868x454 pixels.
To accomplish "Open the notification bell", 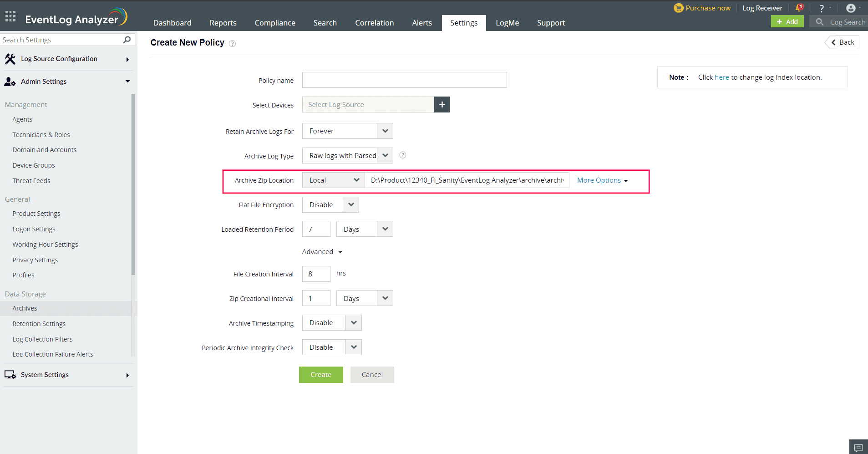I will [800, 7].
